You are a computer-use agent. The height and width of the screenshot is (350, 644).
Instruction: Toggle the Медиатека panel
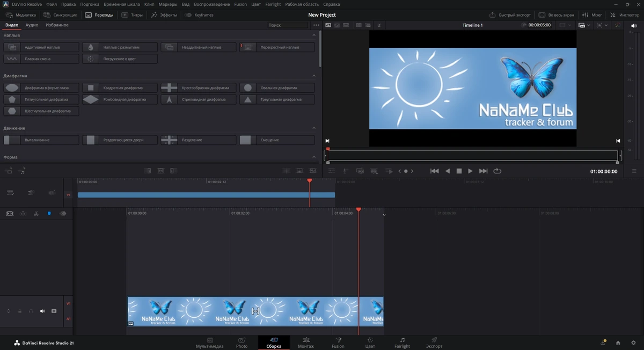point(21,15)
